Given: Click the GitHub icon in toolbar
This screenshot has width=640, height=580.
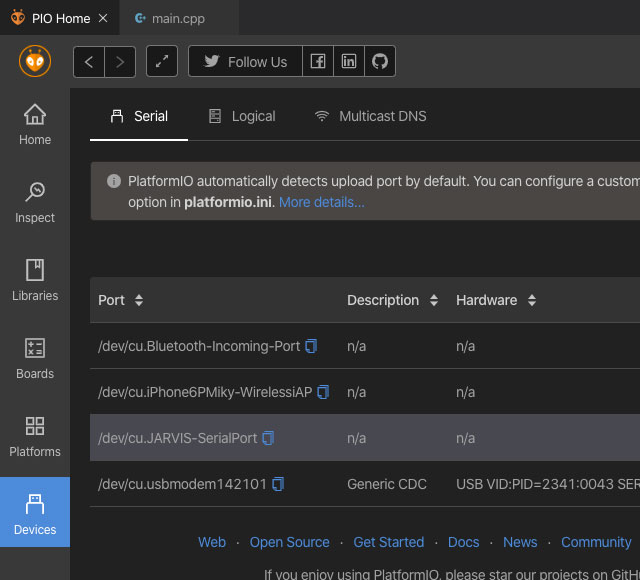Looking at the screenshot, I should [x=379, y=62].
